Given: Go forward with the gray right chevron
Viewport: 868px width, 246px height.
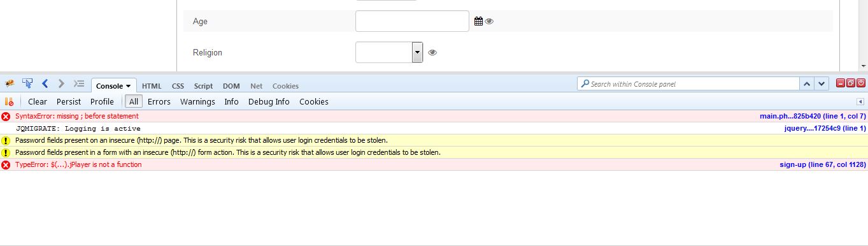Looking at the screenshot, I should coord(61,83).
